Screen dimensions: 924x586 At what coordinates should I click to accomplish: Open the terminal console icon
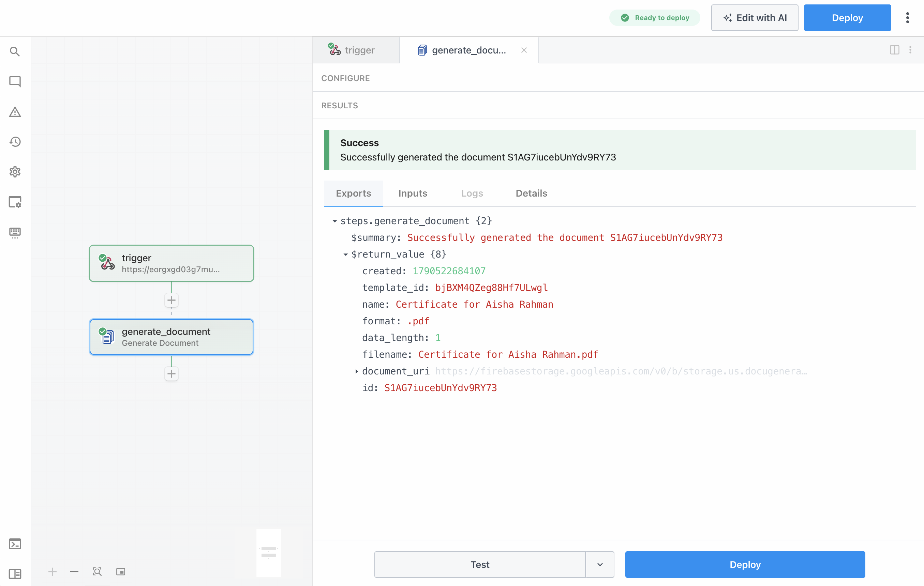15,544
